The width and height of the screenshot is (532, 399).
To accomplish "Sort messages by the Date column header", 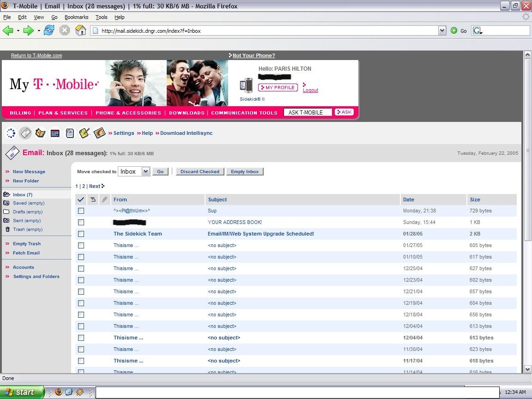I will point(409,199).
